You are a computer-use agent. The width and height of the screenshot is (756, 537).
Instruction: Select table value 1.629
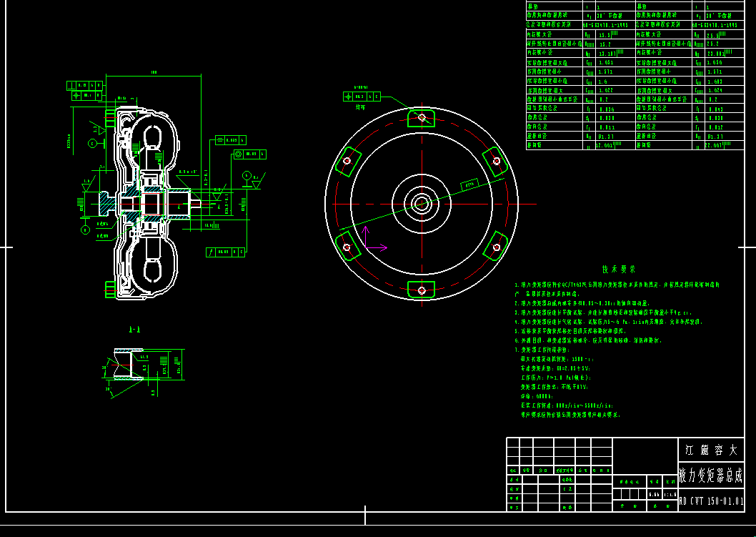[714, 90]
